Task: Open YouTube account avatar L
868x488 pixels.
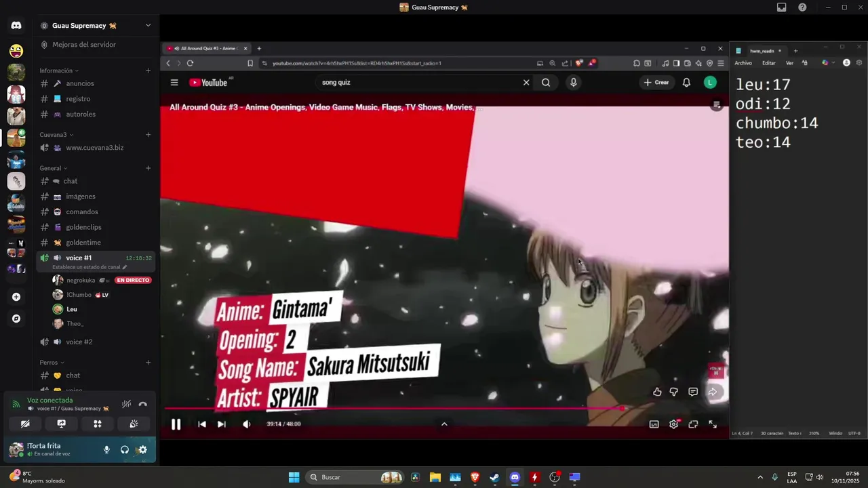Action: click(710, 83)
